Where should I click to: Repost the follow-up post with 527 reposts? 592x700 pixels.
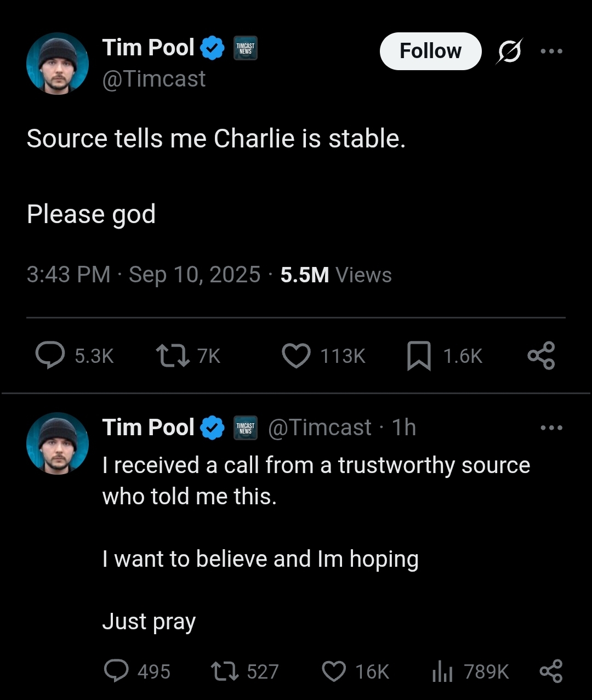coord(224,671)
